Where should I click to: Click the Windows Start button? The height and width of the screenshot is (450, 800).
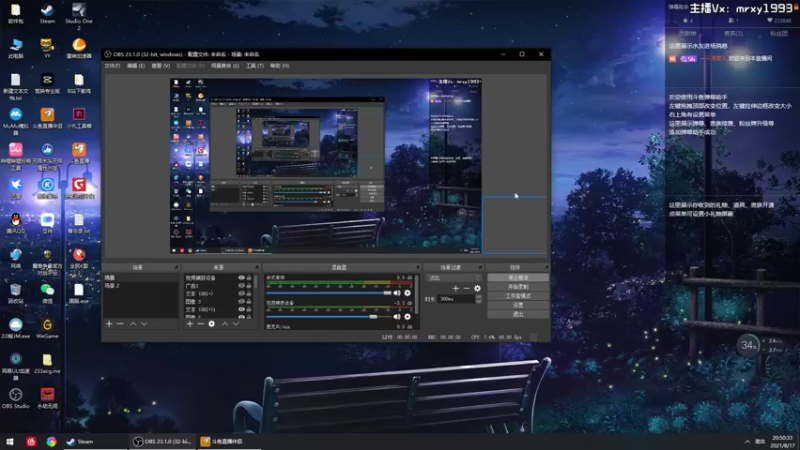click(10, 441)
